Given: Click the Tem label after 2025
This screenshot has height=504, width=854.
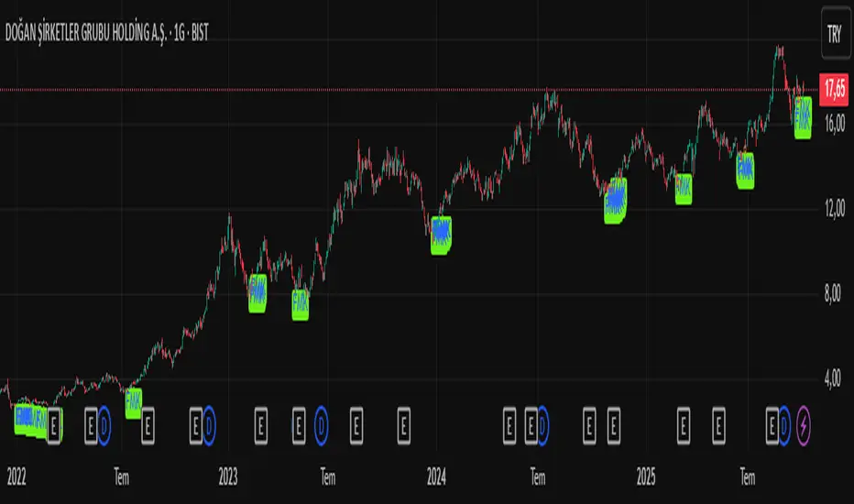Looking at the screenshot, I should pos(748,477).
